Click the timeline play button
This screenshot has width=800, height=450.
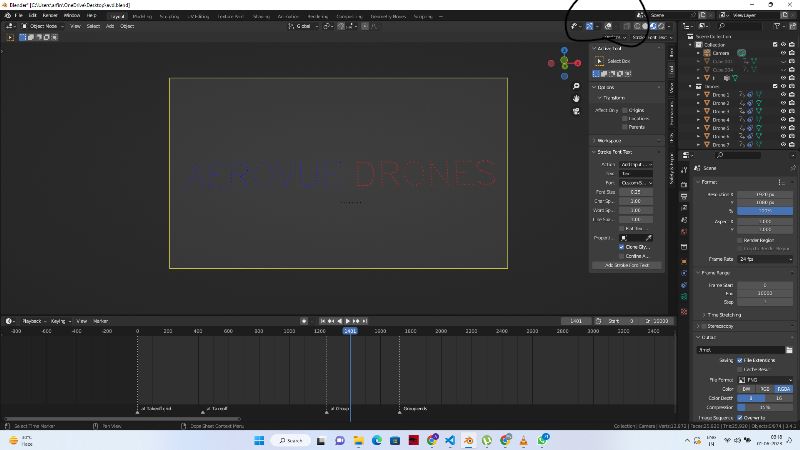[348, 321]
